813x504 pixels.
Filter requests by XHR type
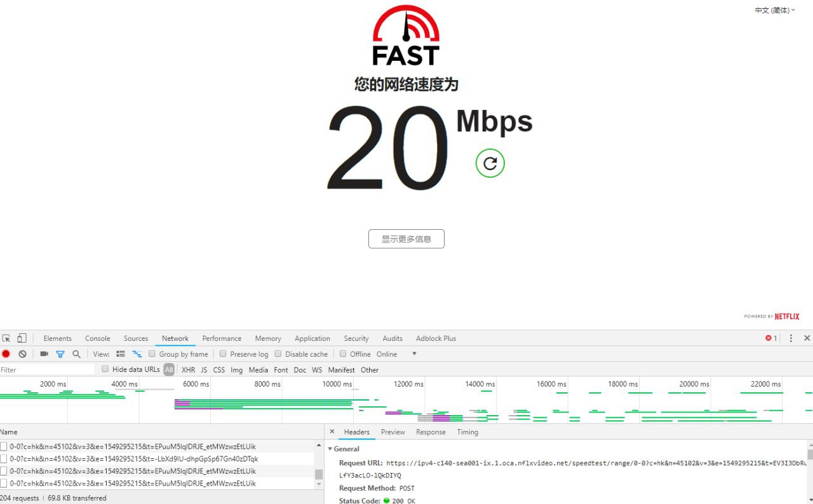188,370
